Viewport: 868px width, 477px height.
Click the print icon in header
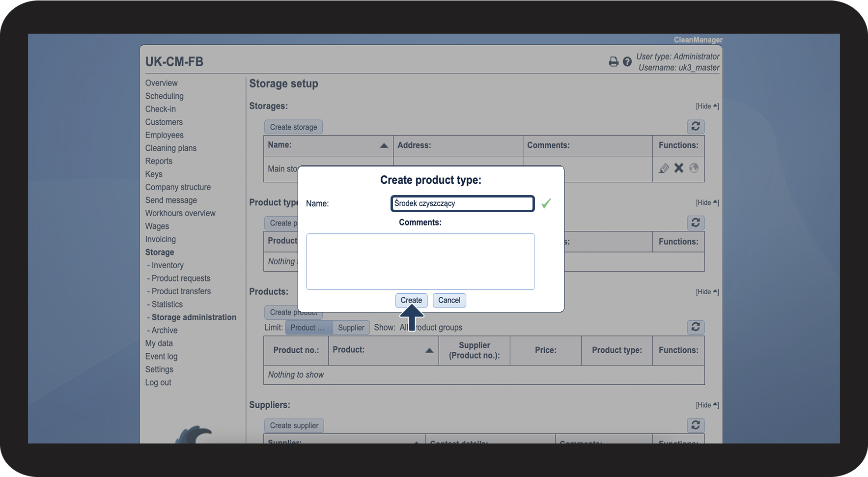[x=614, y=62]
